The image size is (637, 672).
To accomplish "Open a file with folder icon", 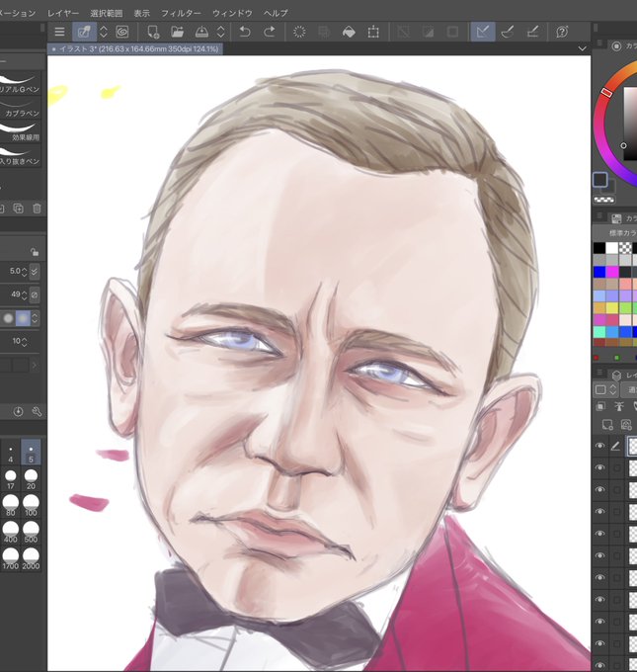I will (x=177, y=32).
